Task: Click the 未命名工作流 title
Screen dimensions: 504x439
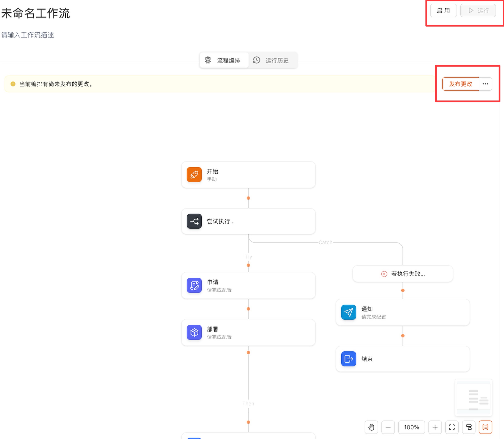Action: coord(35,13)
